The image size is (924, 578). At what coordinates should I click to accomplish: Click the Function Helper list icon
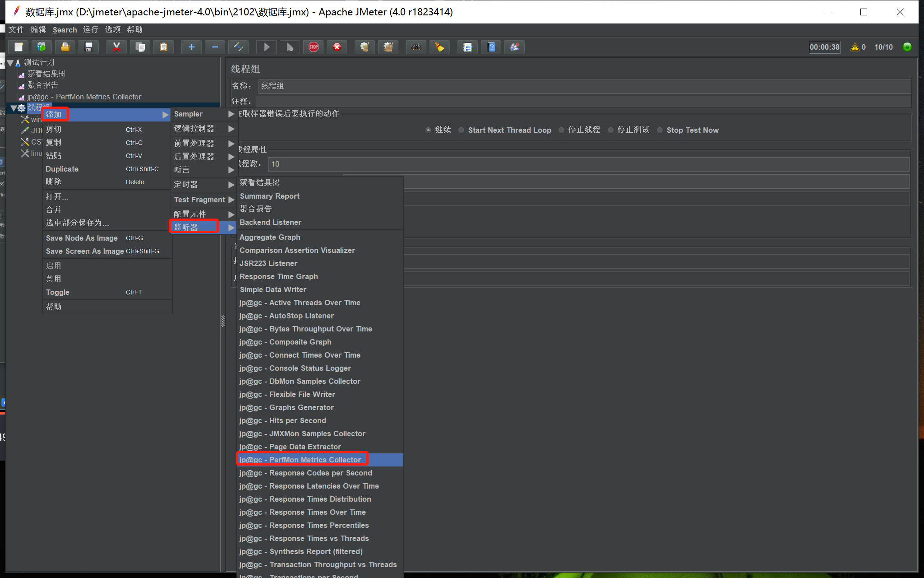click(467, 47)
